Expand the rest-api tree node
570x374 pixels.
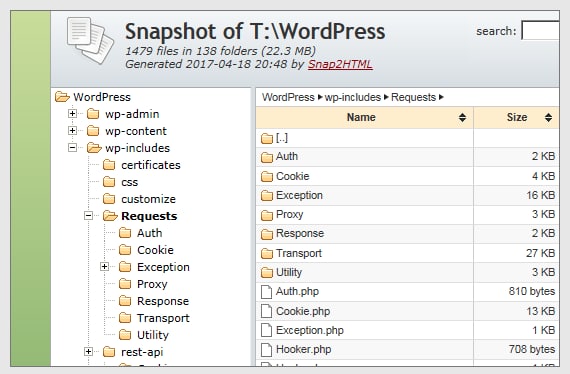click(88, 351)
